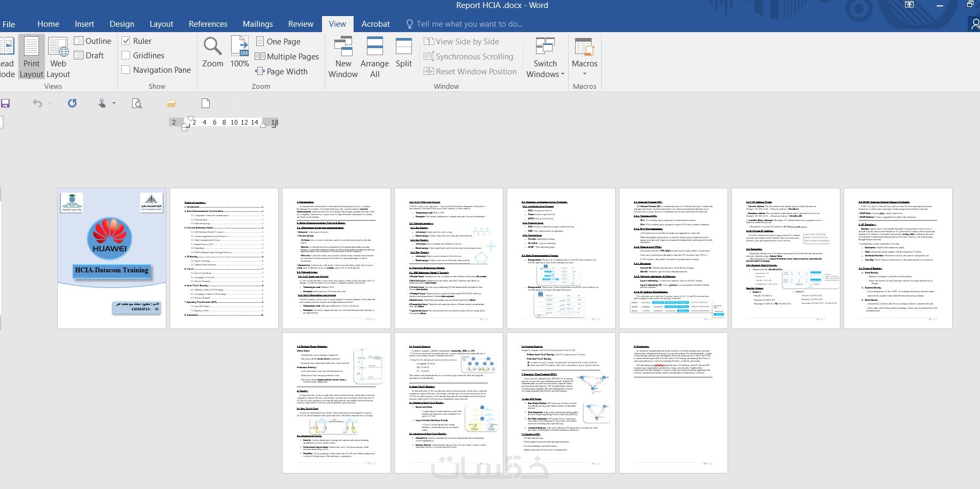The width and height of the screenshot is (980, 489).
Task: Open Print Preview from Quick Access Toolbar
Action: pos(137,103)
